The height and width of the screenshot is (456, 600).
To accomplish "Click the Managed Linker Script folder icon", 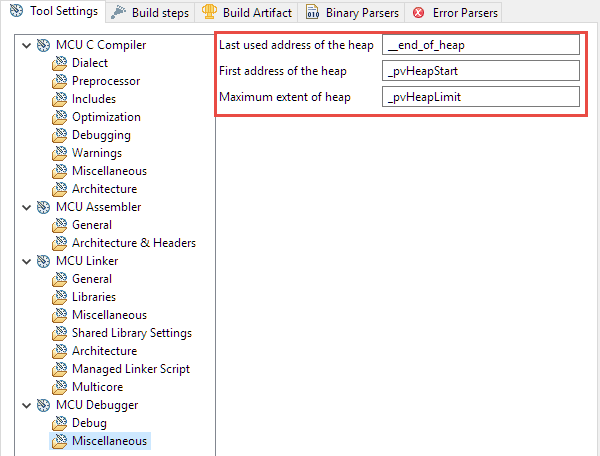I will click(x=60, y=369).
